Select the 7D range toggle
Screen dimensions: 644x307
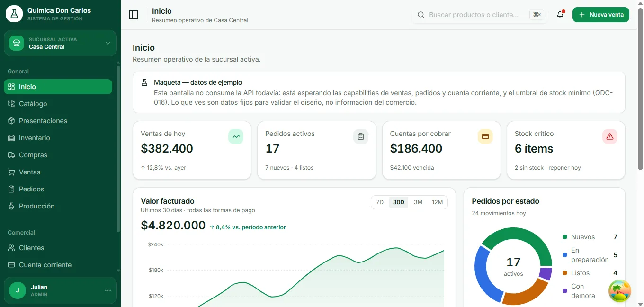point(380,202)
